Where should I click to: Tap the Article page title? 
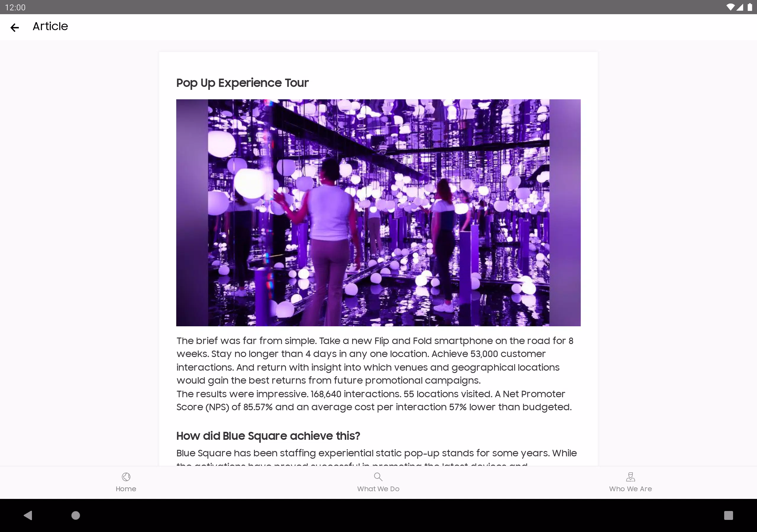50,26
